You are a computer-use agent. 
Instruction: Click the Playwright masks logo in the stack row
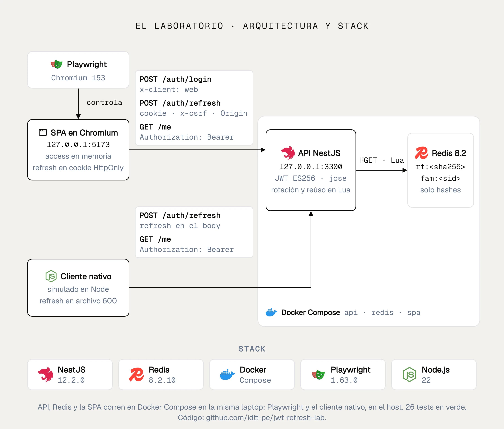point(318,375)
